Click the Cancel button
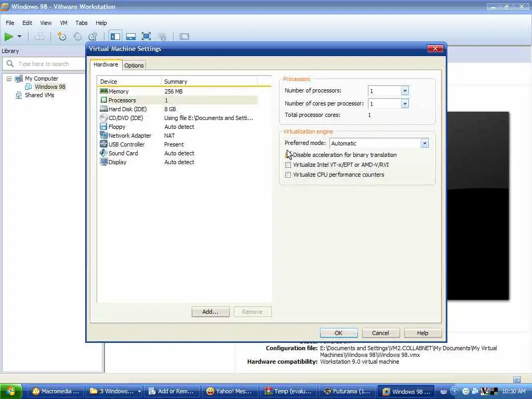This screenshot has width=532, height=399. point(380,333)
